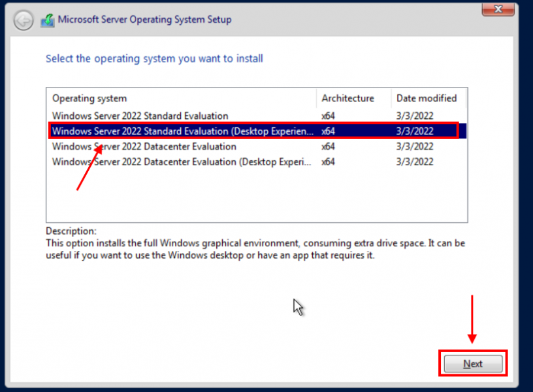
Task: Select Windows Server 2022 Datacenter Evaluation core row
Action: pyautogui.click(x=257, y=146)
